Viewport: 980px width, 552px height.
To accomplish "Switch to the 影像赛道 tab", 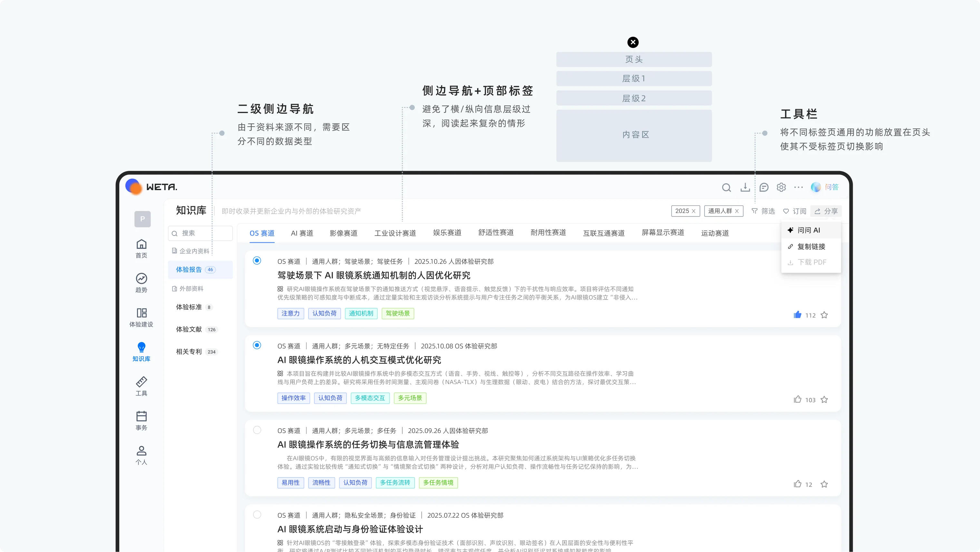I will click(x=343, y=233).
